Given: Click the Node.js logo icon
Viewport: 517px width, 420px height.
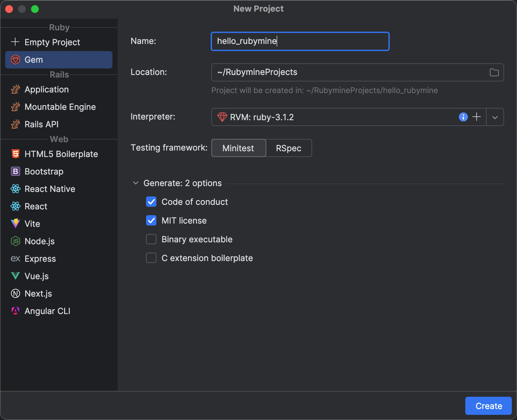Looking at the screenshot, I should [16, 241].
